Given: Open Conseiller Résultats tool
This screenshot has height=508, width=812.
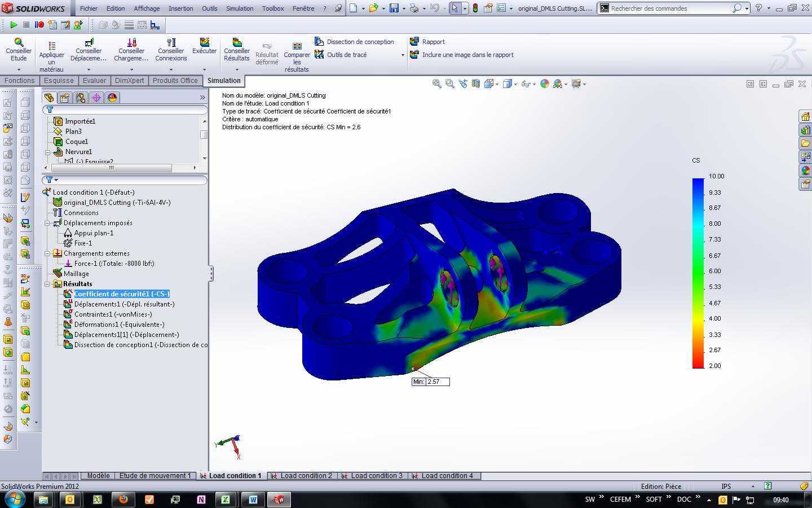Looking at the screenshot, I should 237,50.
